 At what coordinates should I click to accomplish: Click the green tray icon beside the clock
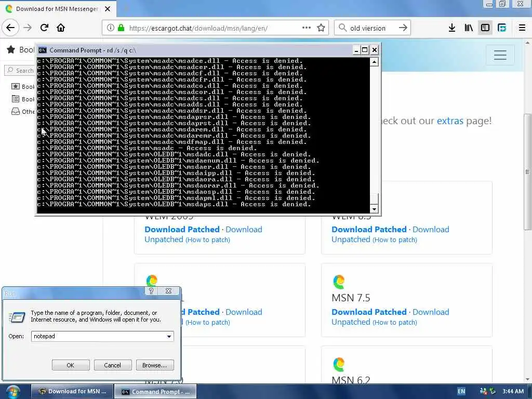[493, 391]
